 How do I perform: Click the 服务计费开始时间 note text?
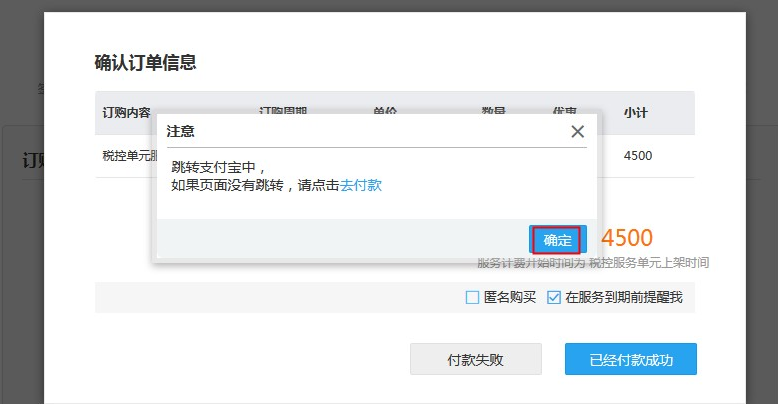pos(593,263)
